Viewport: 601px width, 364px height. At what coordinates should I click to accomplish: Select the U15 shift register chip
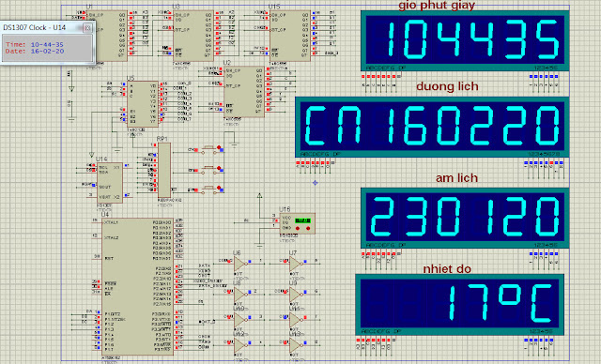point(290,36)
